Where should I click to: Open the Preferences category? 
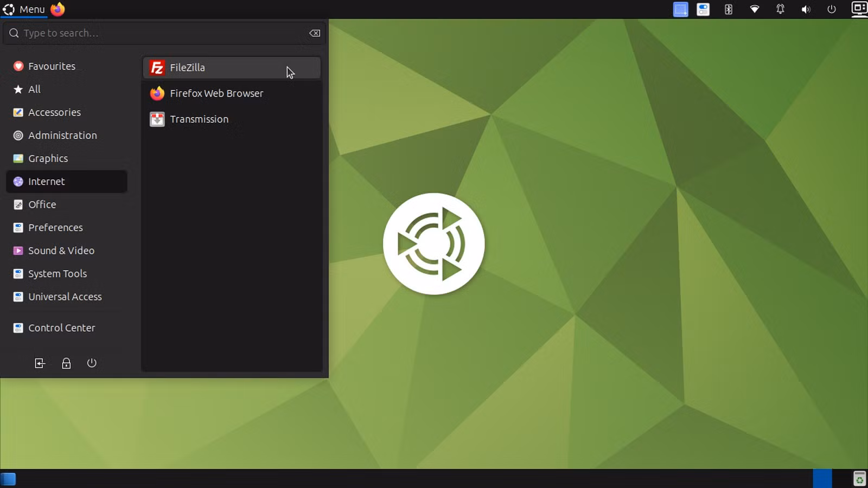(x=66, y=228)
